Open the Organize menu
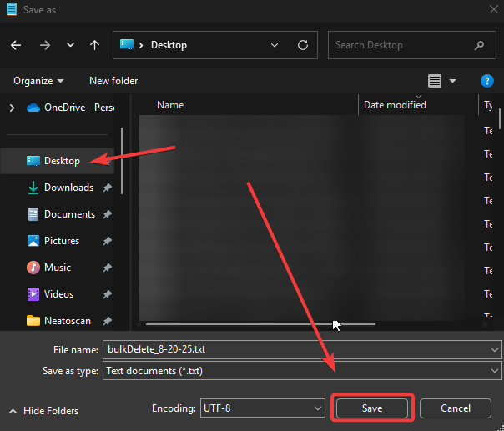The width and height of the screenshot is (504, 431). [38, 81]
